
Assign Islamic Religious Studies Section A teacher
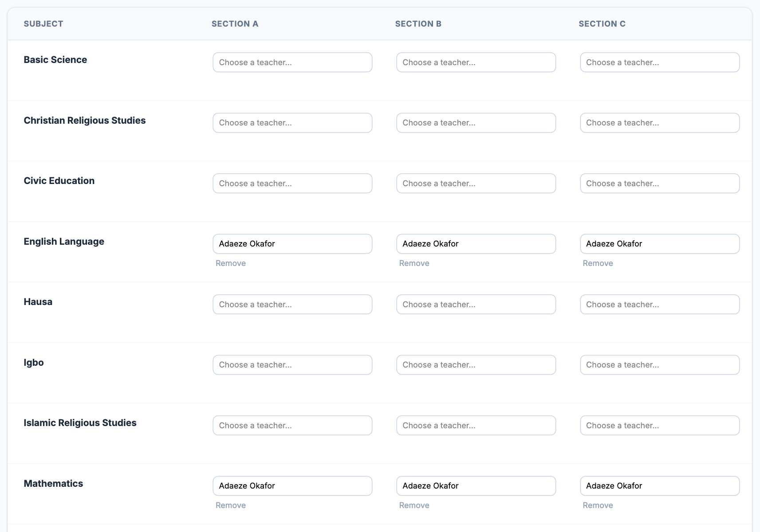(x=292, y=426)
